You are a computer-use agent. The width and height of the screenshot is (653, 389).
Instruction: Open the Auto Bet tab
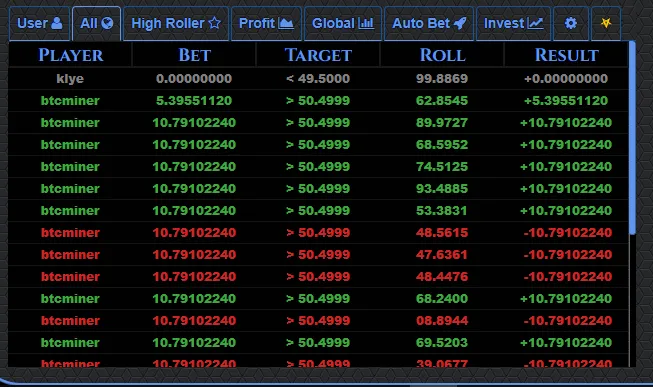click(x=429, y=23)
